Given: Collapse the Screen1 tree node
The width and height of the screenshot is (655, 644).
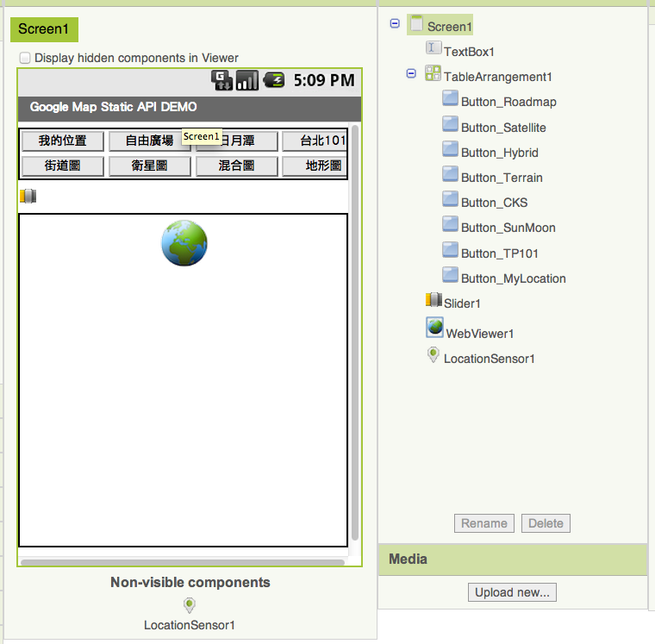Looking at the screenshot, I should (395, 23).
